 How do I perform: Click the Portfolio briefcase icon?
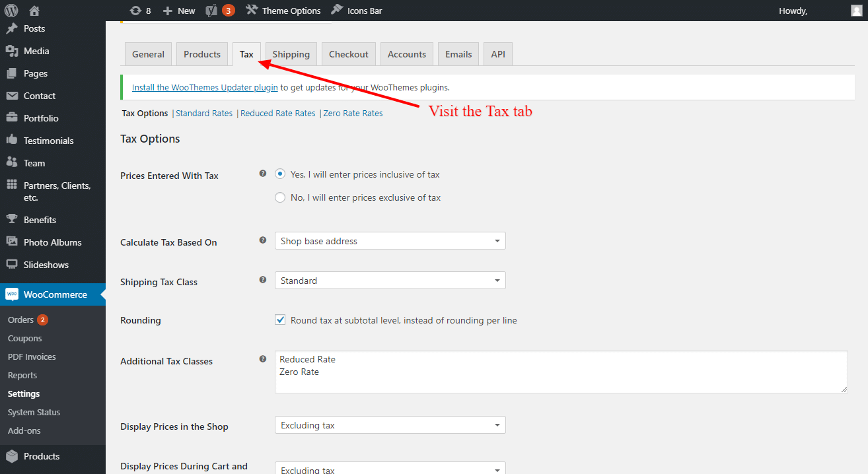12,118
